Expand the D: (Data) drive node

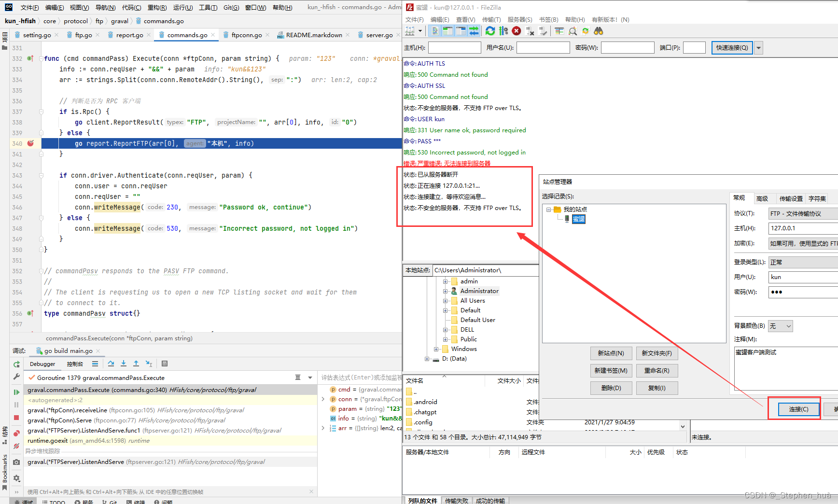(x=427, y=359)
